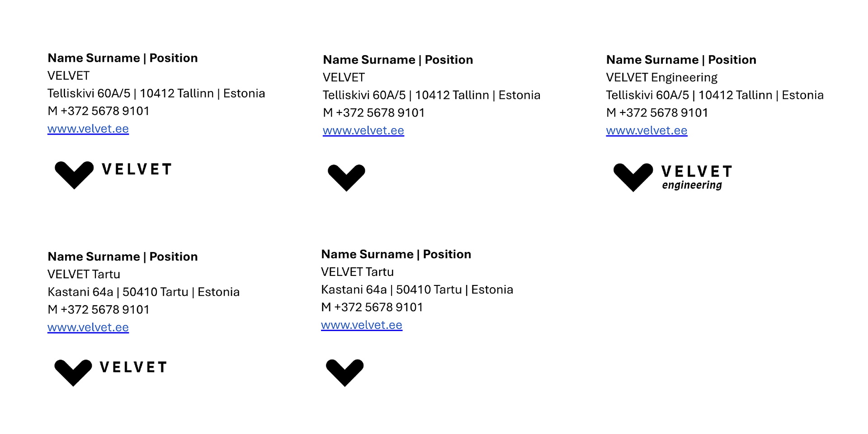Click the heart-only logo in the Tallinn signature
Screen dimensions: 868x434
coord(346,177)
